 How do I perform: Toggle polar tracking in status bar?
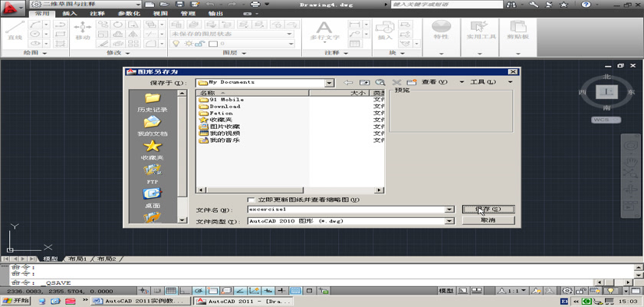click(199, 291)
